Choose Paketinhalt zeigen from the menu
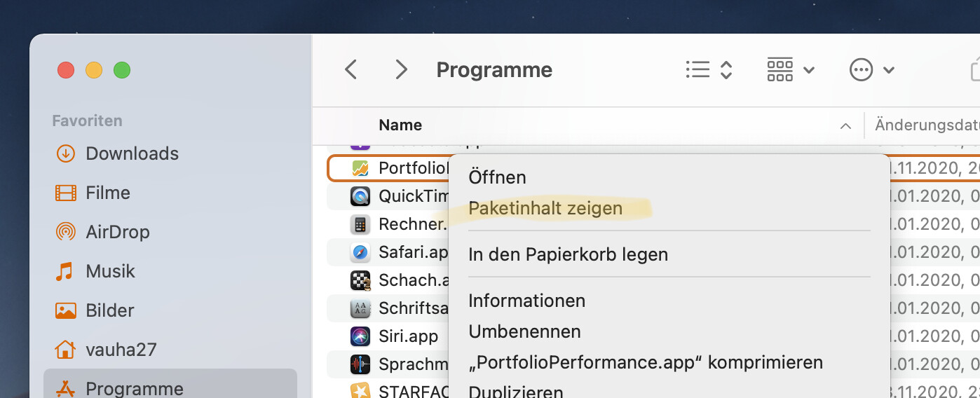Image resolution: width=980 pixels, height=398 pixels. (x=545, y=208)
